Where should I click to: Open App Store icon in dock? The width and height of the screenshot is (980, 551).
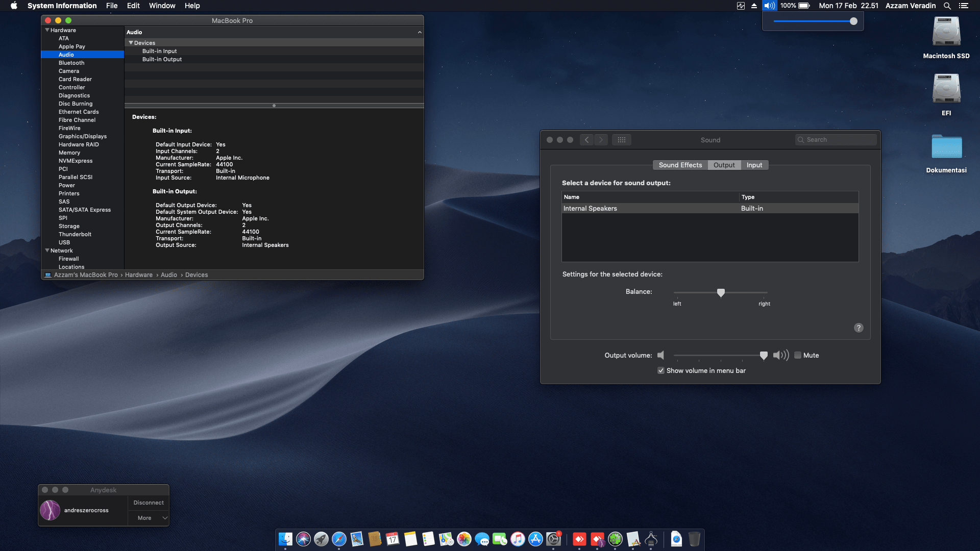pyautogui.click(x=535, y=539)
